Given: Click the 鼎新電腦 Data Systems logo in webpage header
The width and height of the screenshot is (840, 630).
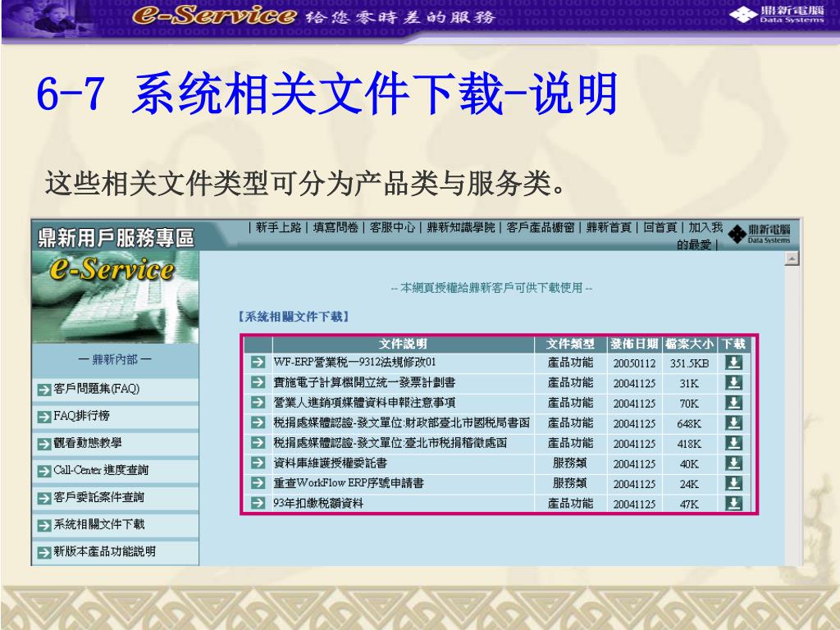Looking at the screenshot, I should click(x=759, y=234).
